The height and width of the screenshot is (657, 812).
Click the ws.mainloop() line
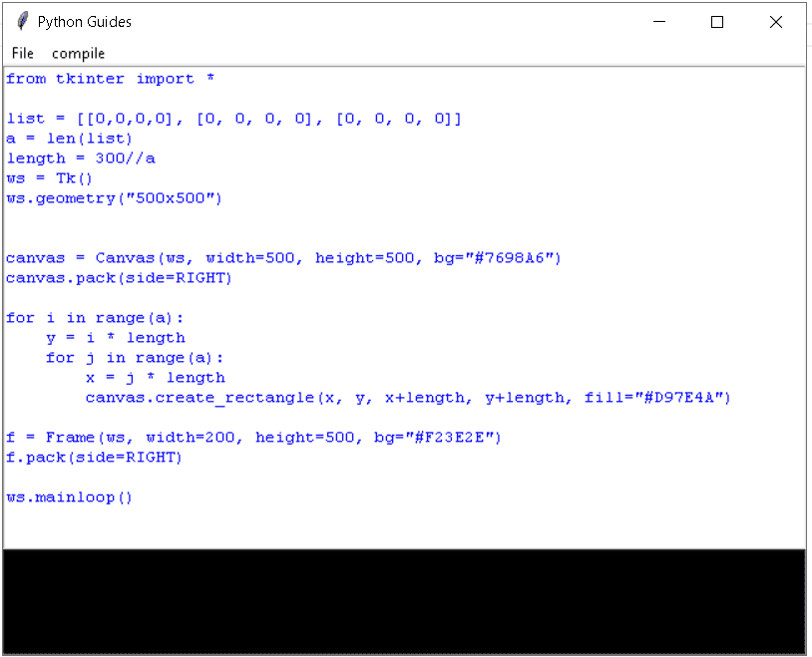[x=68, y=496]
